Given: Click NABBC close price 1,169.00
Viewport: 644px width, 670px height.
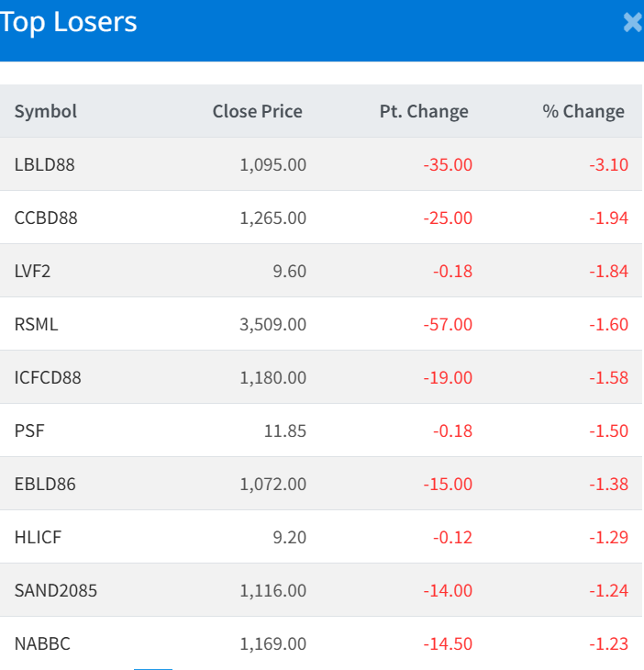Looking at the screenshot, I should pyautogui.click(x=273, y=644).
